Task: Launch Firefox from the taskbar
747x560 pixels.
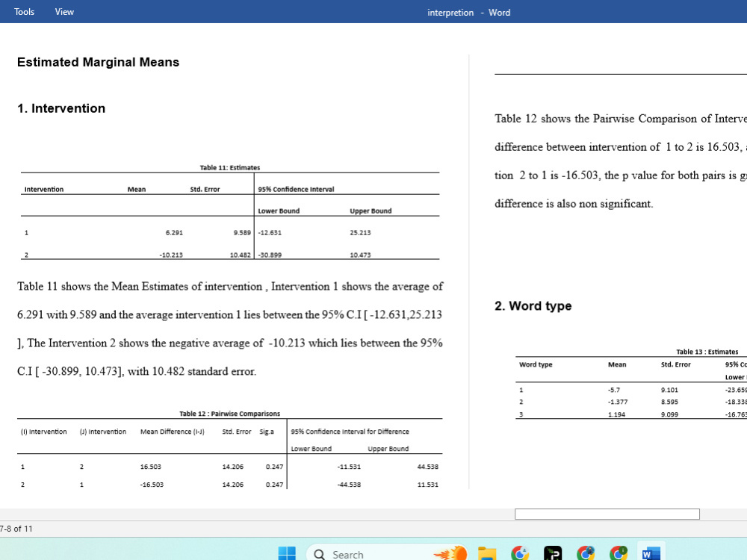Action: pyautogui.click(x=453, y=554)
